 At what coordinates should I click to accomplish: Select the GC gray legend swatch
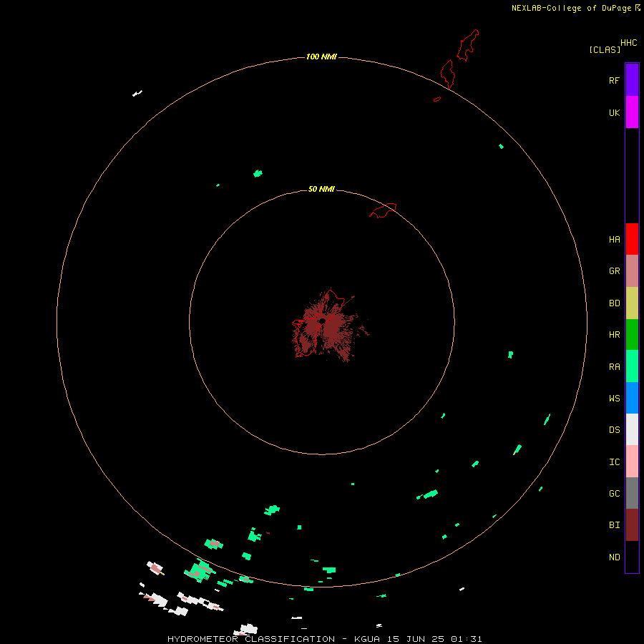pyautogui.click(x=632, y=493)
